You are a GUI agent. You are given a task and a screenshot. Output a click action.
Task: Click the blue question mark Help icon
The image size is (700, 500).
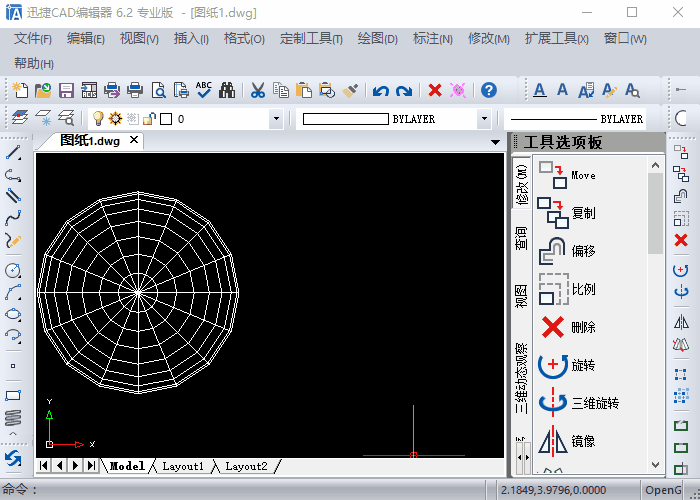pyautogui.click(x=488, y=90)
